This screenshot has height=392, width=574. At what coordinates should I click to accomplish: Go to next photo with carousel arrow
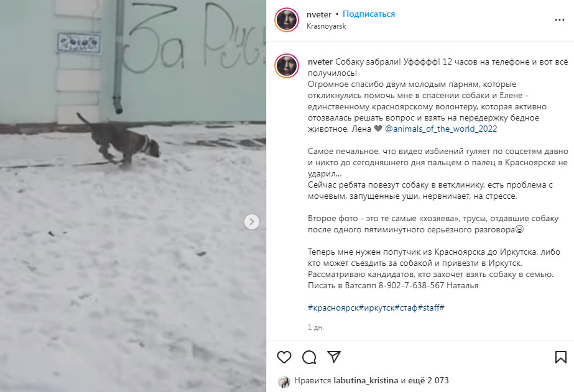coord(252,222)
